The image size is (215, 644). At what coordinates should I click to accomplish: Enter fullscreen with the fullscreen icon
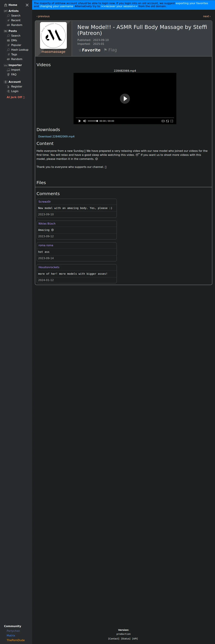(172, 121)
